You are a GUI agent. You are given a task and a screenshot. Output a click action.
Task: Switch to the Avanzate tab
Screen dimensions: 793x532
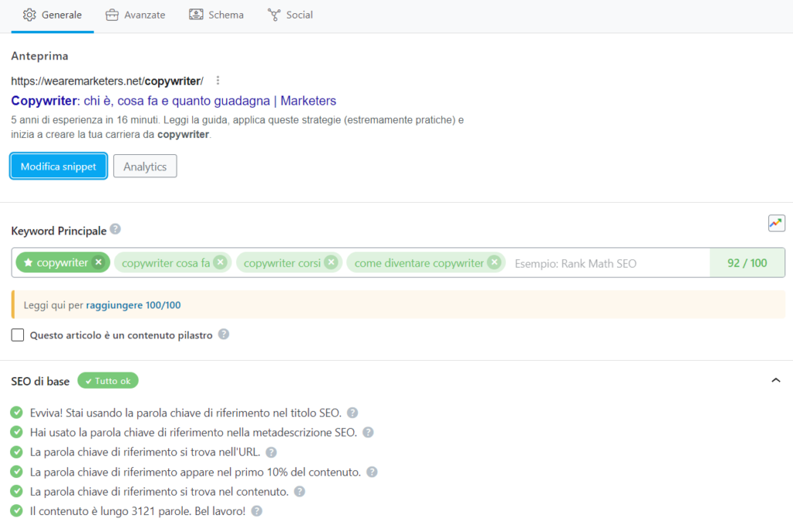(x=136, y=14)
